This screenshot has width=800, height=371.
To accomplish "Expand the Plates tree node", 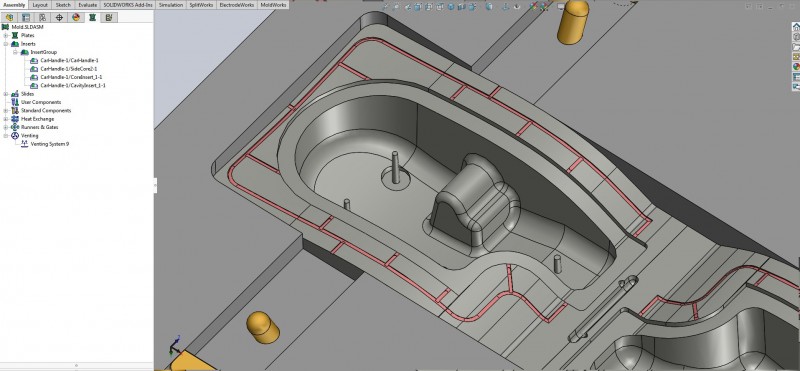I will [x=6, y=36].
